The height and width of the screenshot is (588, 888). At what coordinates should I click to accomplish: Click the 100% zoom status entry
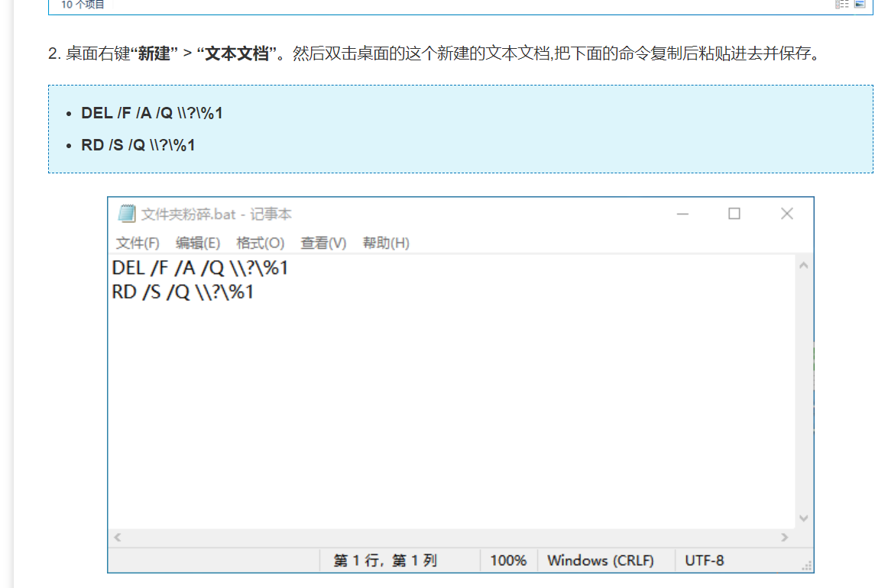[508, 561]
